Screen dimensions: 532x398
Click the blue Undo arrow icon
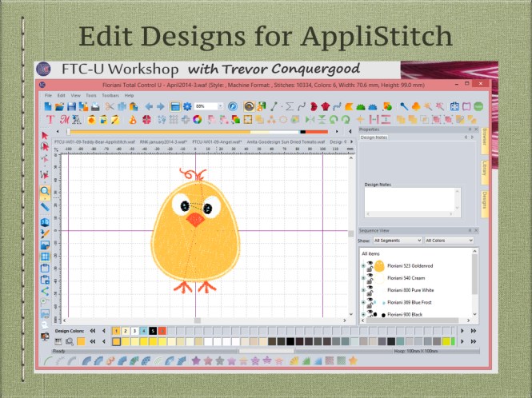pyautogui.click(x=149, y=106)
